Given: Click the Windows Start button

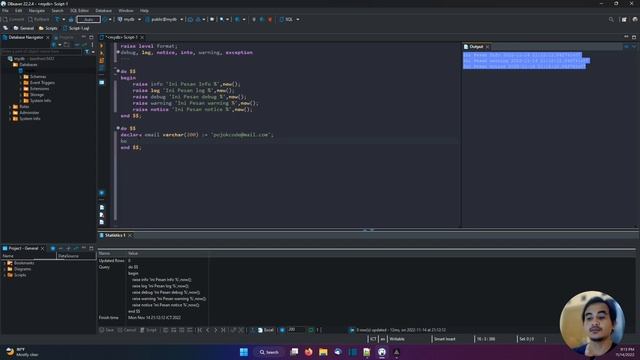Looking at the screenshot, I should pyautogui.click(x=244, y=352).
